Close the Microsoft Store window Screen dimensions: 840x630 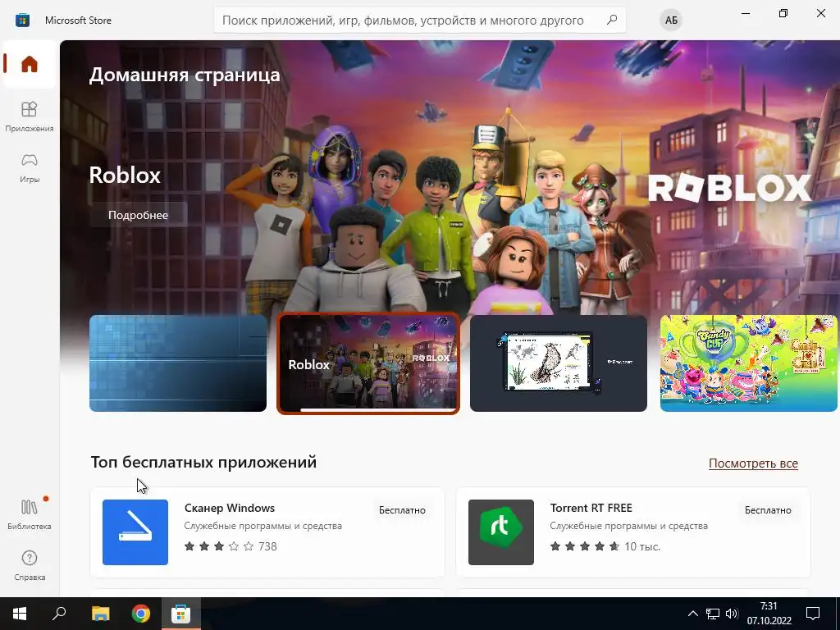820,13
